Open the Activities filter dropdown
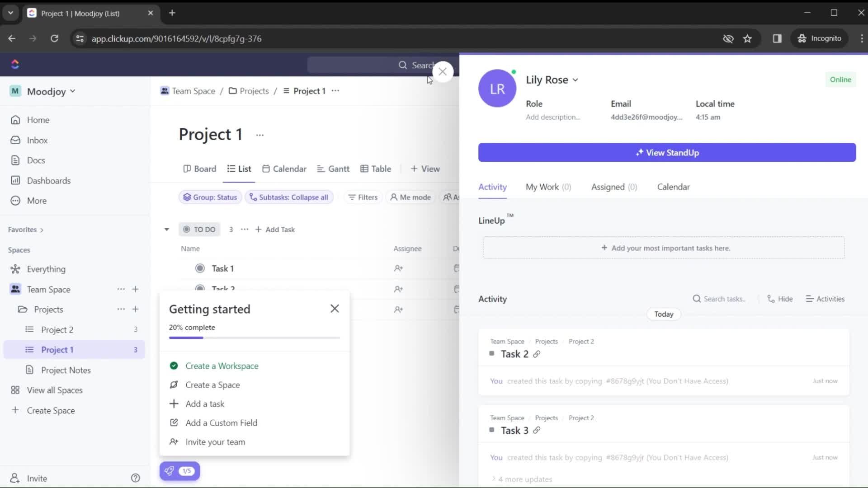 pos(825,299)
